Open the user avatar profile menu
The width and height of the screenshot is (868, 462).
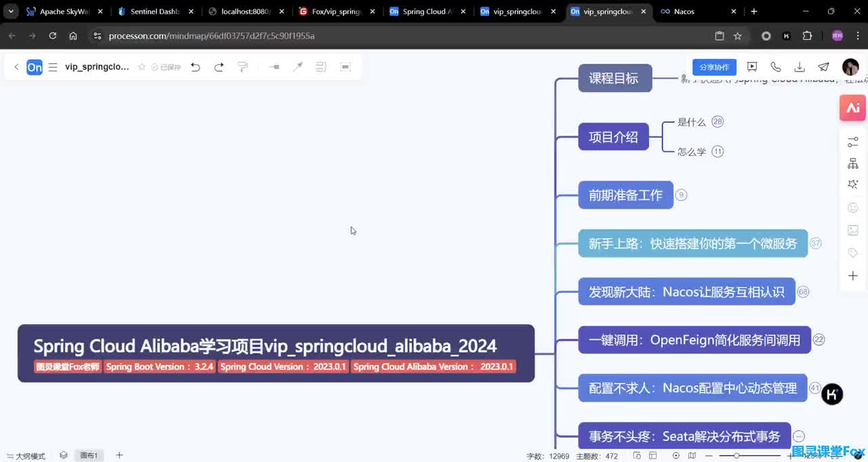tap(850, 67)
